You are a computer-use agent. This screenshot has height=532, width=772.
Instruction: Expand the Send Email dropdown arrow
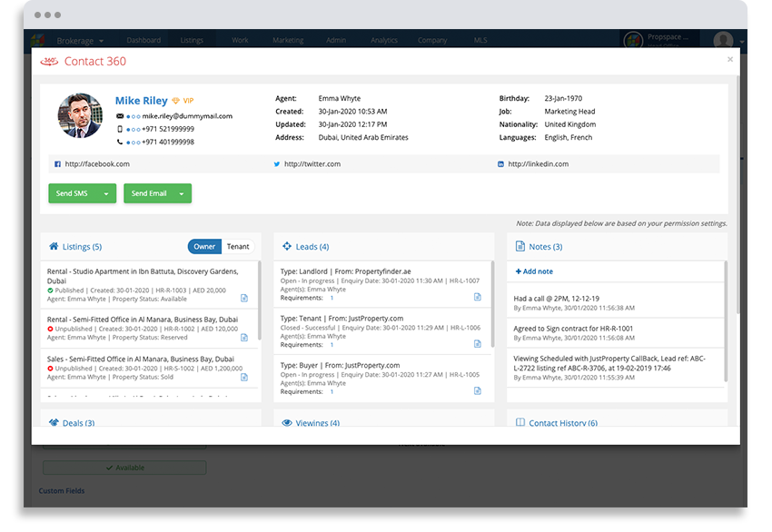(x=181, y=194)
